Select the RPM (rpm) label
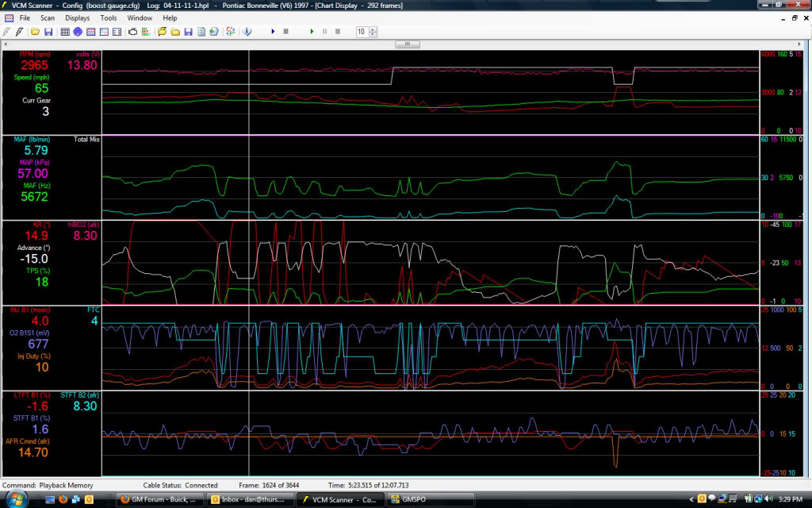Screen dimensions: 812x508 35,54
